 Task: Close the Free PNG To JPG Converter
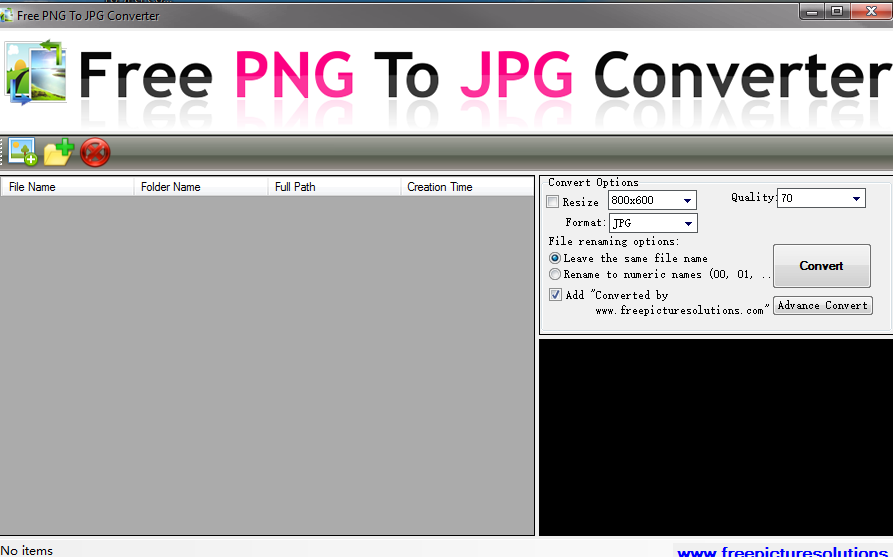[x=871, y=11]
